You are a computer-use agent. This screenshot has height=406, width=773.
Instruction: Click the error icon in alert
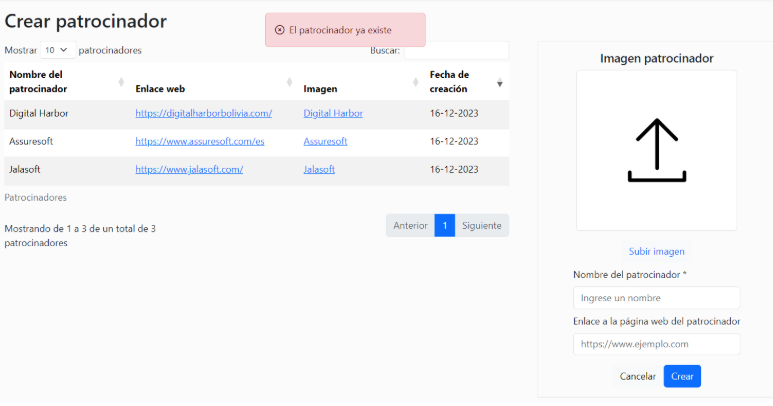coord(279,30)
